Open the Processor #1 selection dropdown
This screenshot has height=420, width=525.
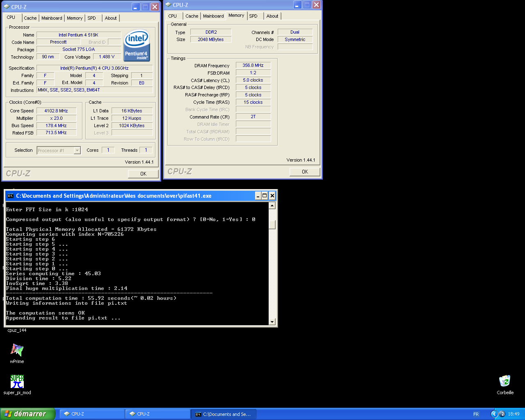click(77, 151)
